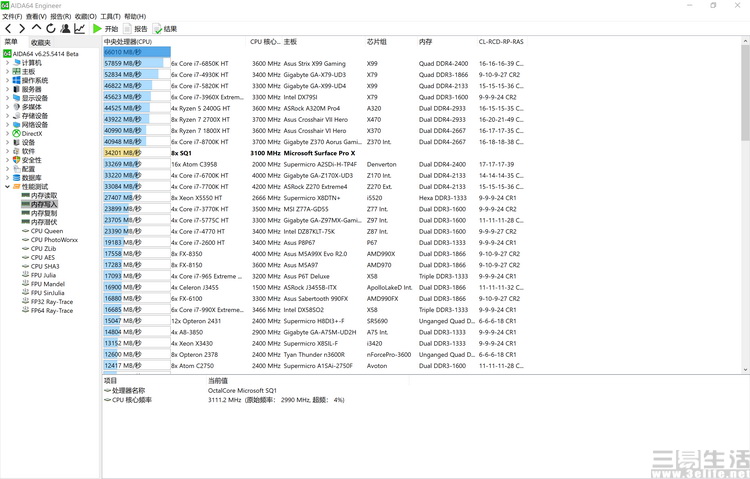Click the results list scrollbar down arrow
The image size is (750, 479).
(745, 369)
